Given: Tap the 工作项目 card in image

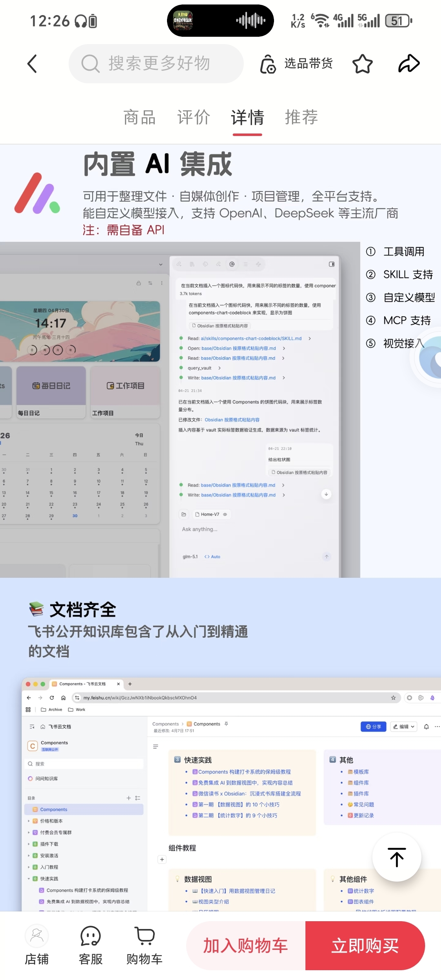Looking at the screenshot, I should (125, 392).
